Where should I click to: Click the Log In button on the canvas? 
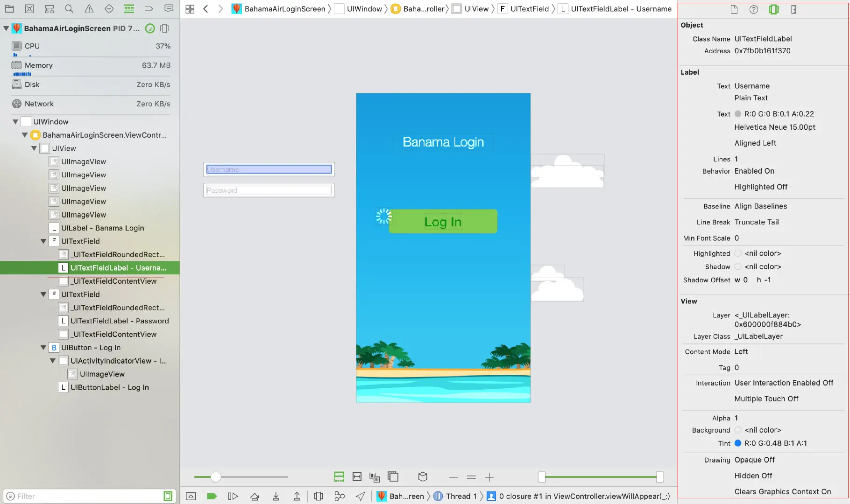coord(443,222)
